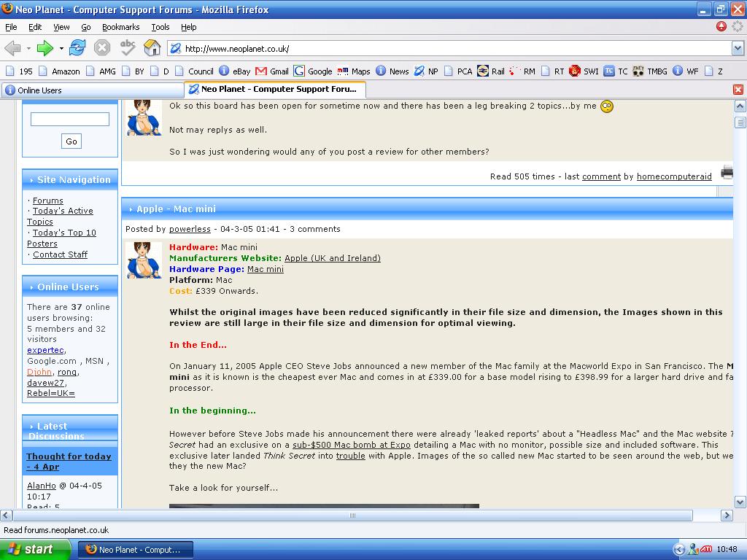
Task: Click the vertical scrollbar down arrow
Action: point(740,502)
